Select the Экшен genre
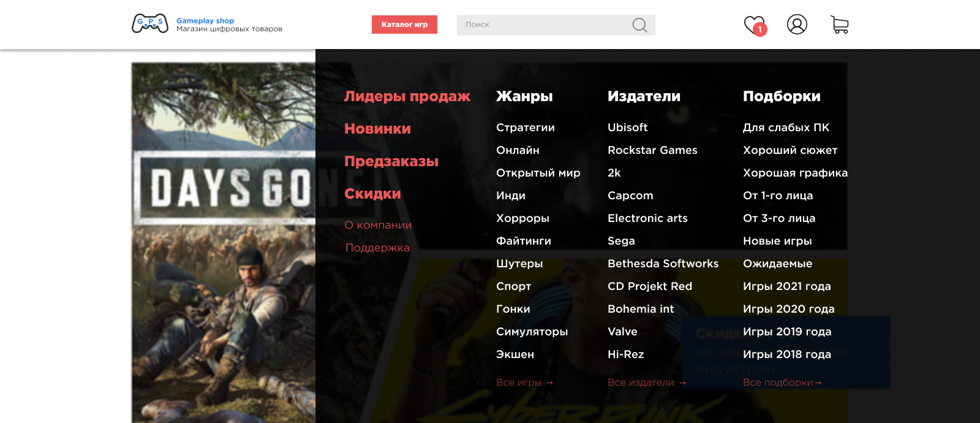Screen dimensions: 980x423 click(x=515, y=354)
